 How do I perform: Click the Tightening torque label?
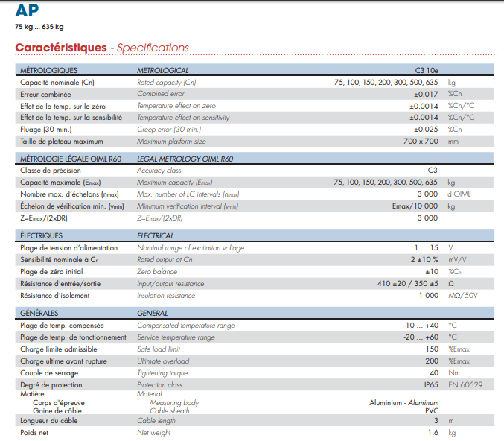pyautogui.click(x=164, y=372)
